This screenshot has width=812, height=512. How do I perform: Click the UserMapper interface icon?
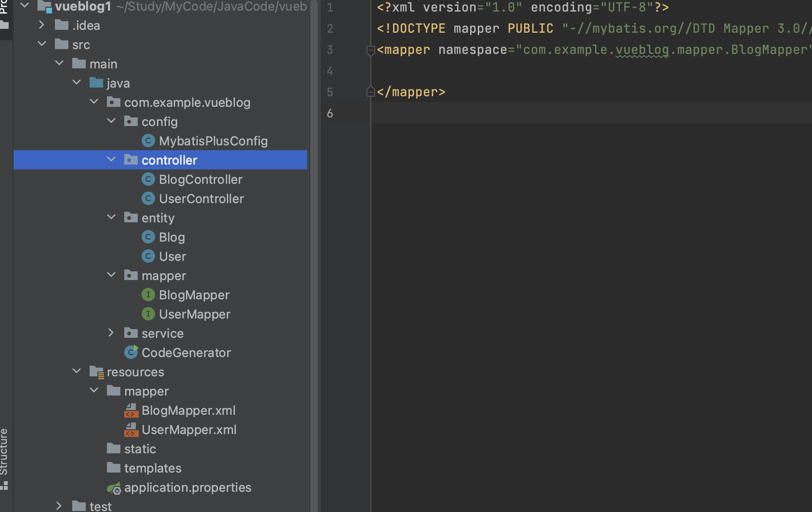(x=148, y=314)
